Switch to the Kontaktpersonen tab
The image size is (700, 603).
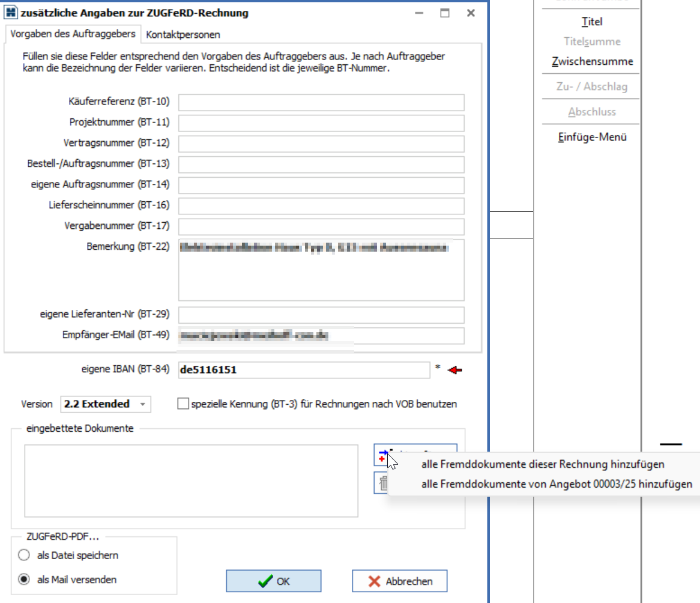(183, 34)
